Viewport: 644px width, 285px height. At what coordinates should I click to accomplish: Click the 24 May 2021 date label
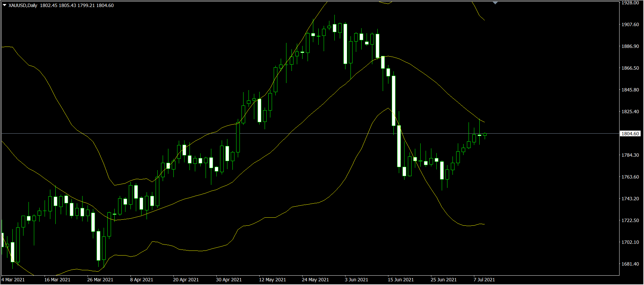tap(315, 280)
